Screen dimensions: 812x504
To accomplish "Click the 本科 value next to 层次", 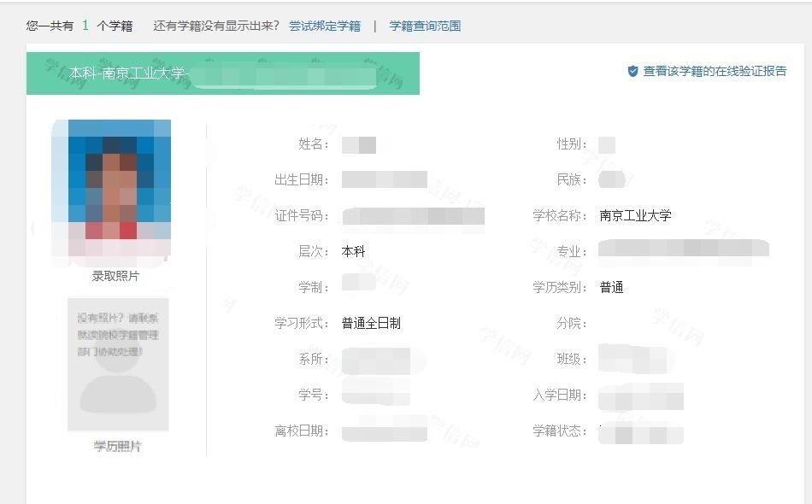I will [x=353, y=251].
